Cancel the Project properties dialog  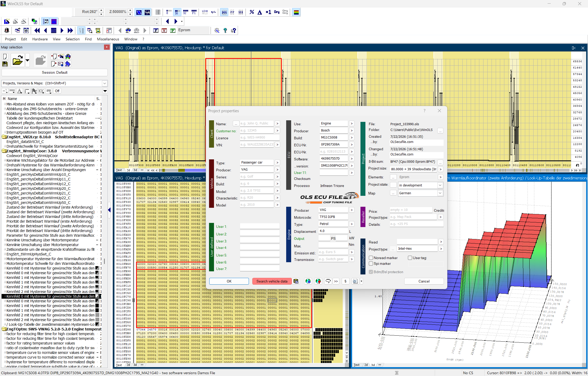pyautogui.click(x=424, y=281)
